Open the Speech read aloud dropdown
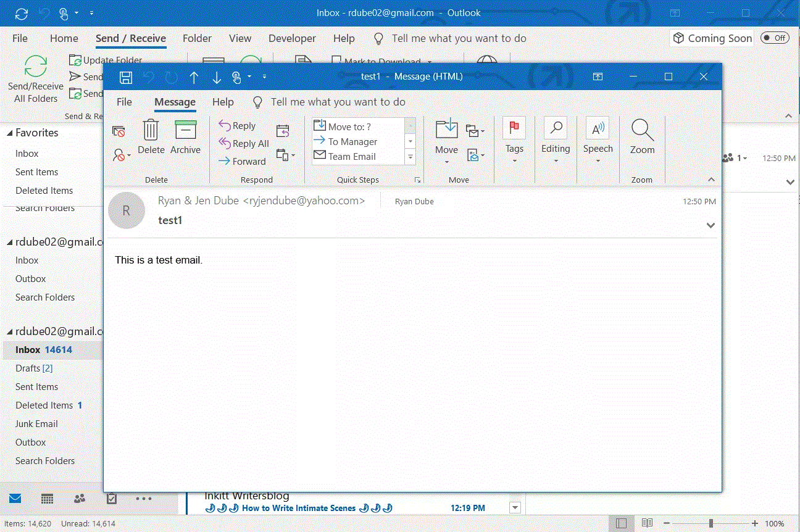This screenshot has width=800, height=532. click(x=598, y=141)
